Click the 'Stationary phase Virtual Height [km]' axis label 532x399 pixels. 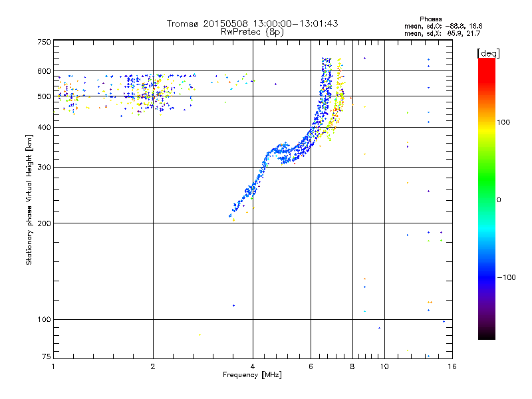(x=29, y=199)
